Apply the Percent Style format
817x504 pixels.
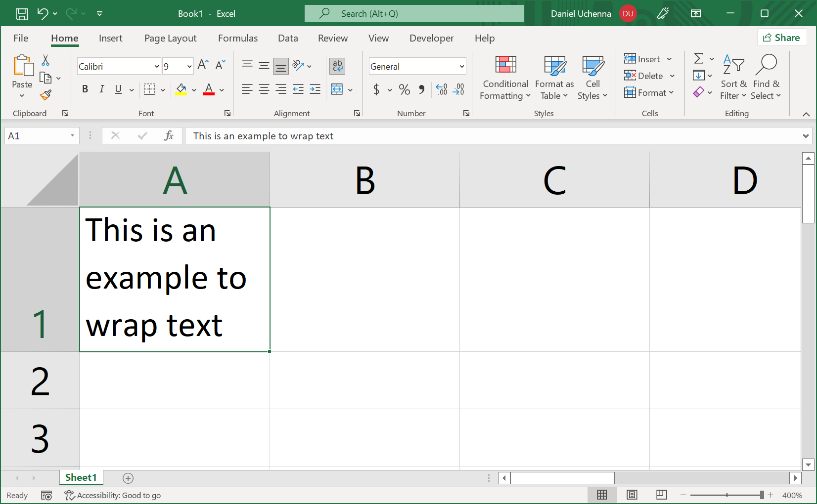point(404,89)
